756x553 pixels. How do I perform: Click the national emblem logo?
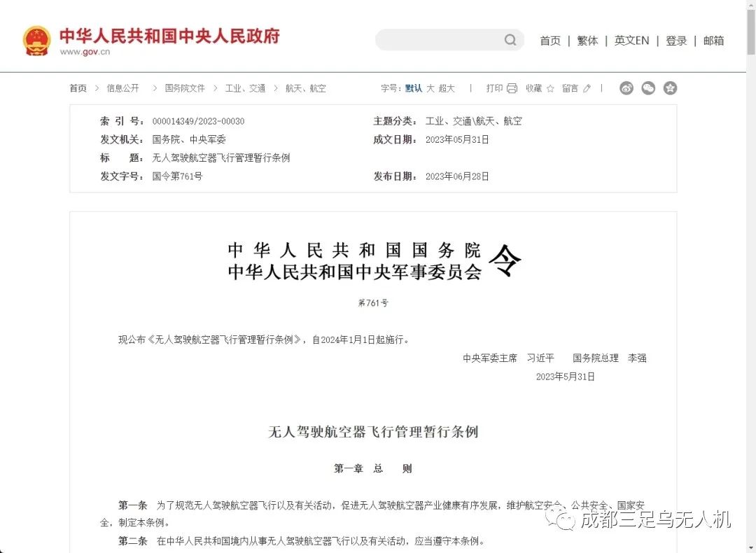(36, 39)
